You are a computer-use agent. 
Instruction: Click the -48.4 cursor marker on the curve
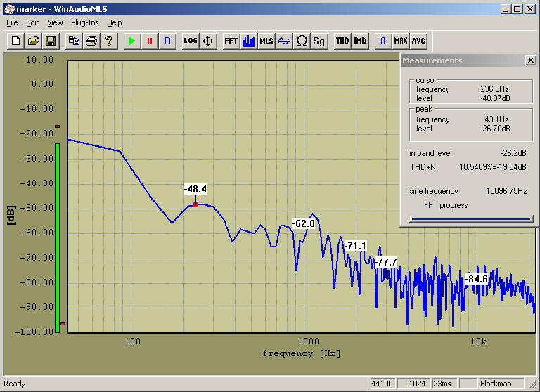point(195,204)
